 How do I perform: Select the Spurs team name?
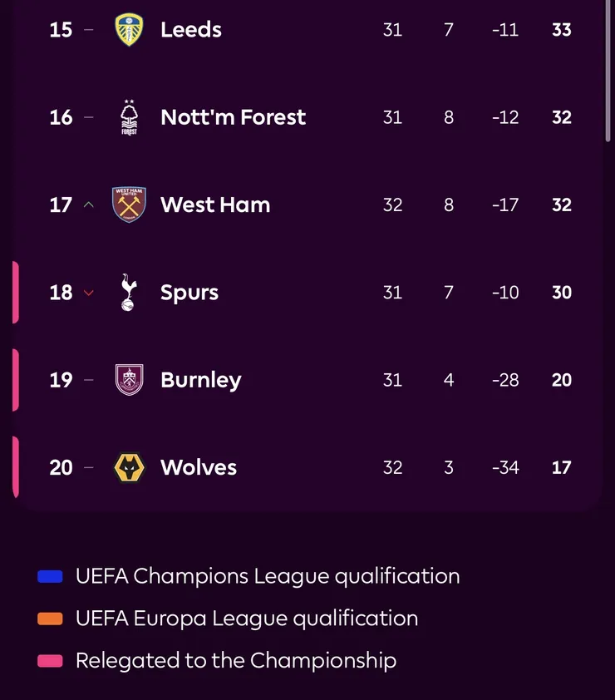click(x=189, y=293)
